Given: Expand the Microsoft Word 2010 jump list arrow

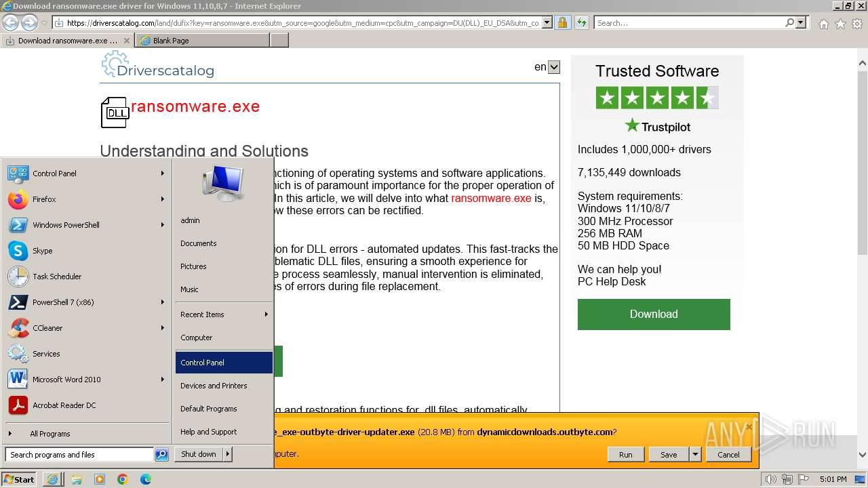Looking at the screenshot, I should 163,380.
